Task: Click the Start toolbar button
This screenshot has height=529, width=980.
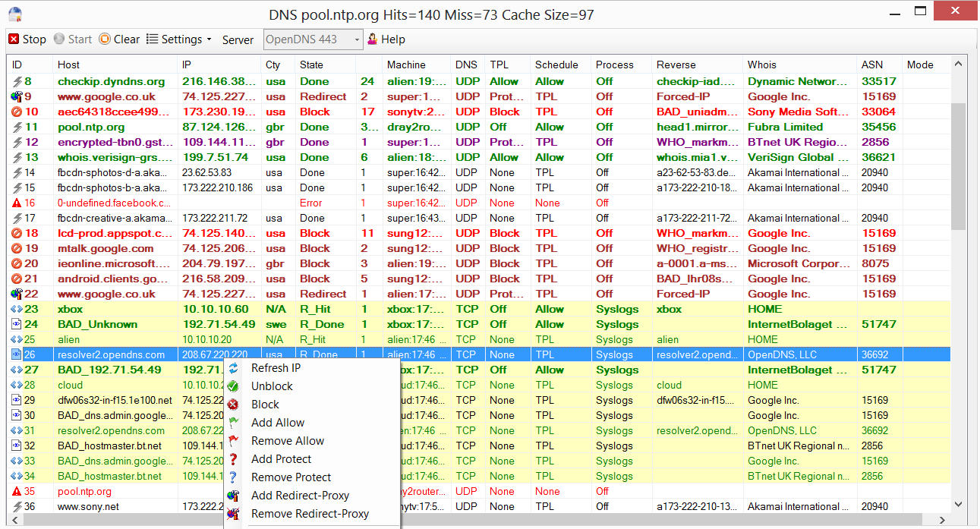Action: tap(73, 39)
